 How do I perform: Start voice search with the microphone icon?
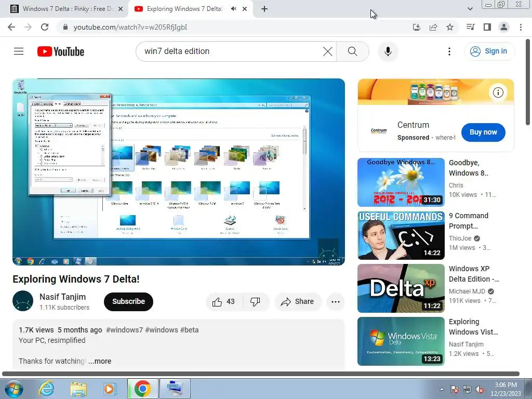(388, 51)
